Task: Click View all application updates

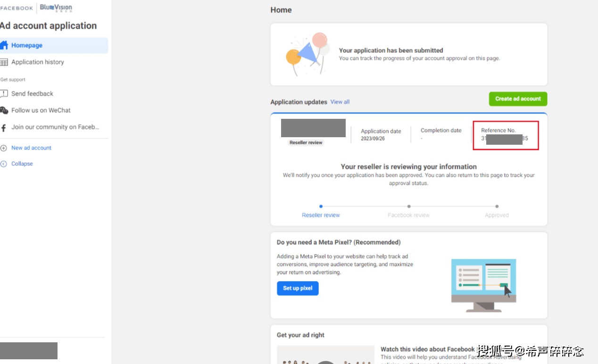Action: 340,102
